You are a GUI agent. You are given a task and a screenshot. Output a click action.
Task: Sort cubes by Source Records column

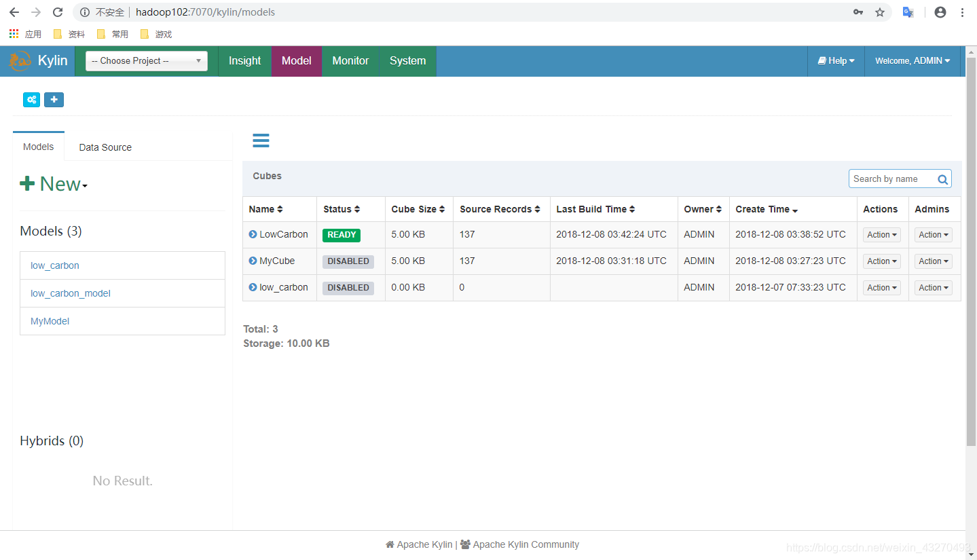(500, 209)
